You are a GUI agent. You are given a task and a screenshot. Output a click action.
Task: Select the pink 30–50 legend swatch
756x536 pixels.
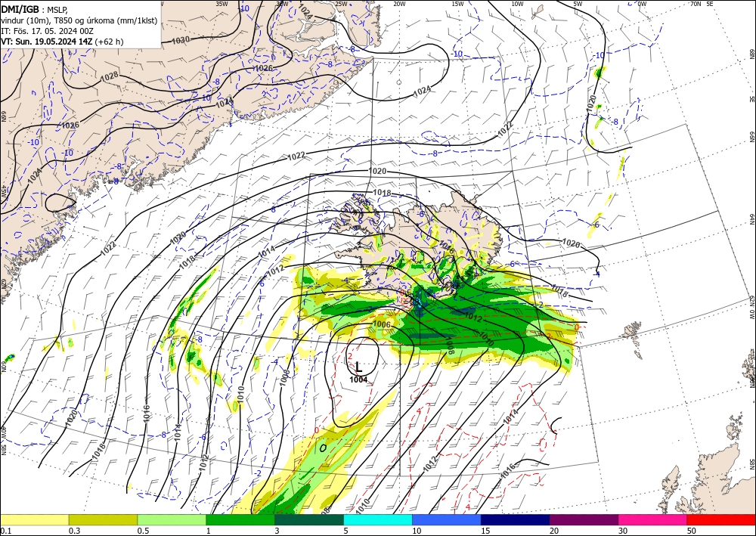pyautogui.click(x=653, y=519)
